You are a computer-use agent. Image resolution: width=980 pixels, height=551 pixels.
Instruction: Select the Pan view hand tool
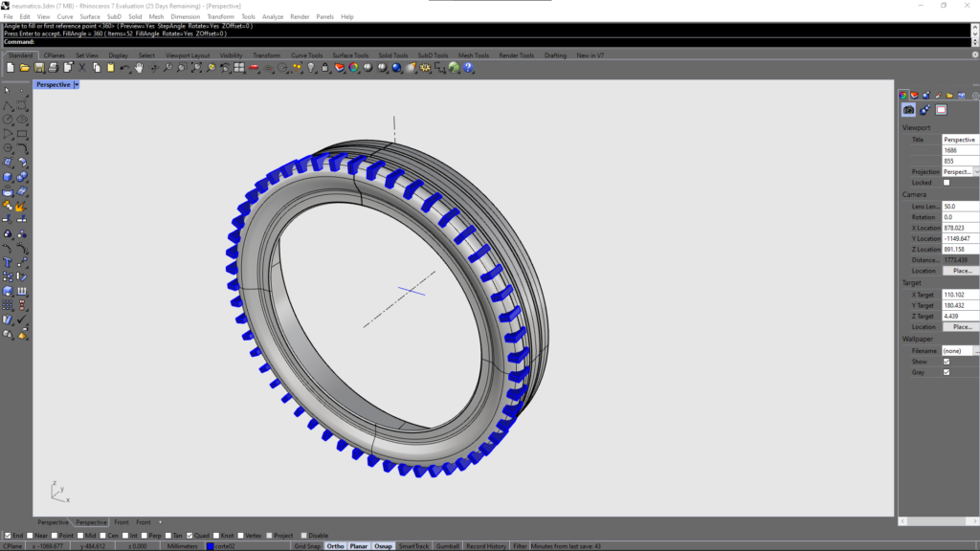[139, 67]
